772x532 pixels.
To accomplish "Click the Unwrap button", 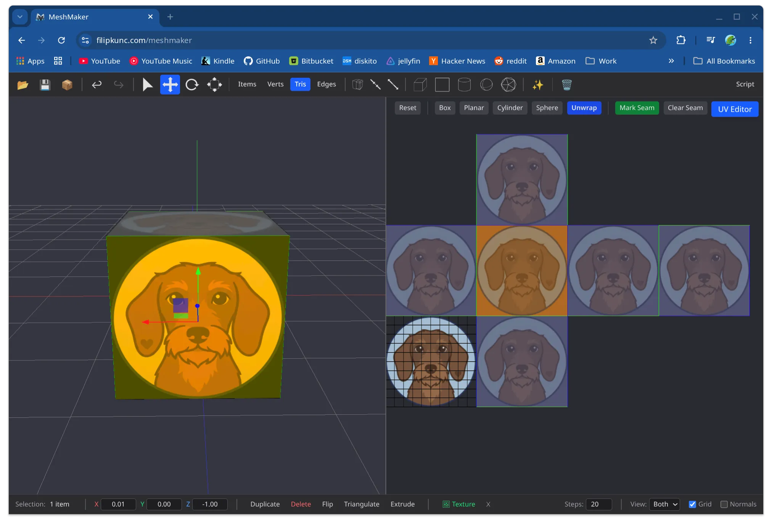I will pos(584,108).
